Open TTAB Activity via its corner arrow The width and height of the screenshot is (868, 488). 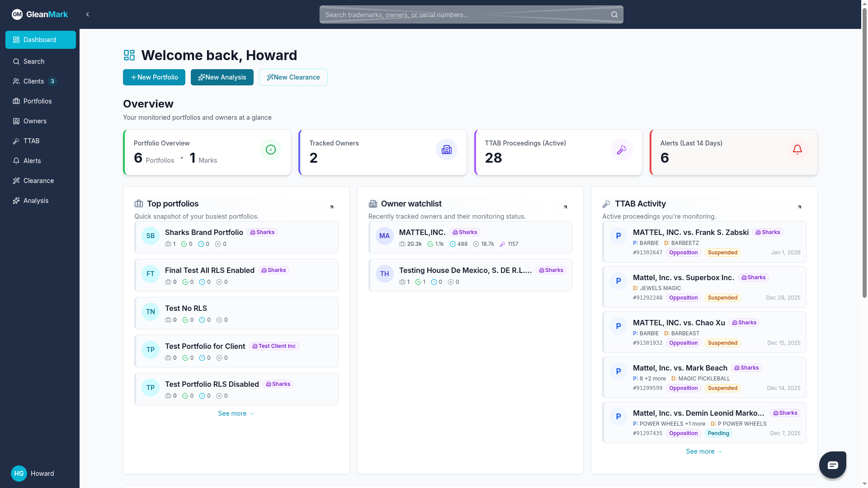point(799,207)
